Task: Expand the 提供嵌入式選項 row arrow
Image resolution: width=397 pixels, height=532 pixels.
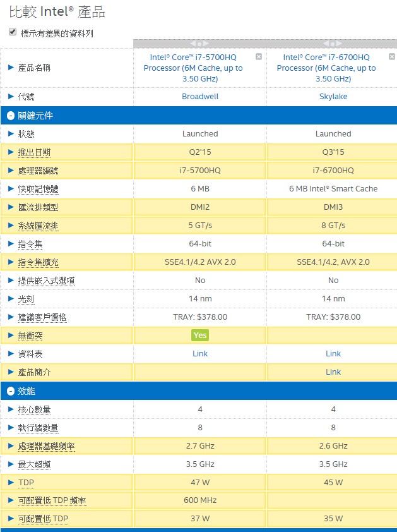Action: [x=11, y=281]
